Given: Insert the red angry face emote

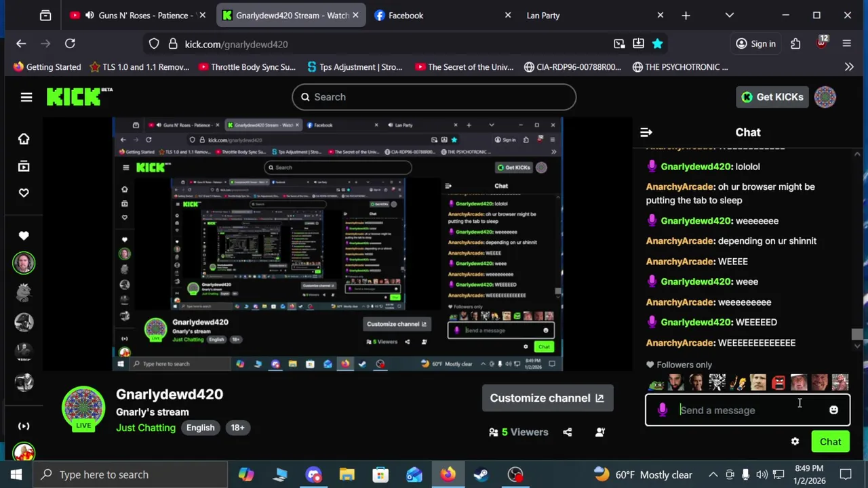Looking at the screenshot, I should point(778,383).
